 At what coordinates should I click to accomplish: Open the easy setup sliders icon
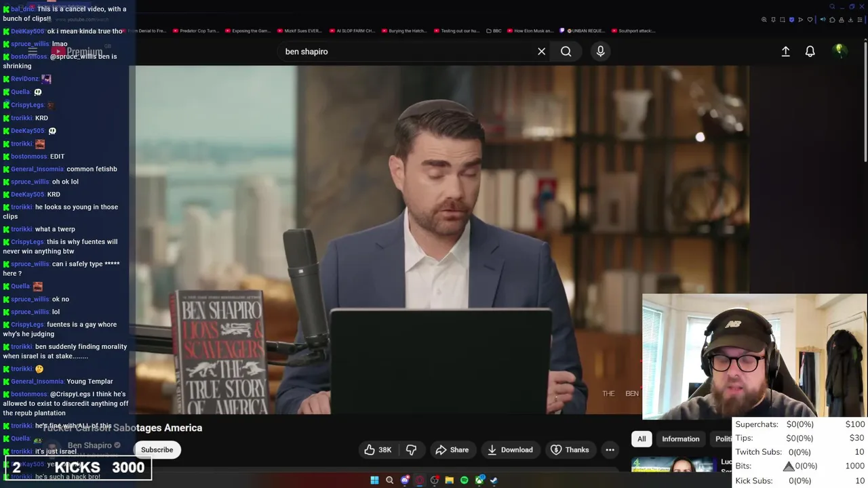[860, 20]
